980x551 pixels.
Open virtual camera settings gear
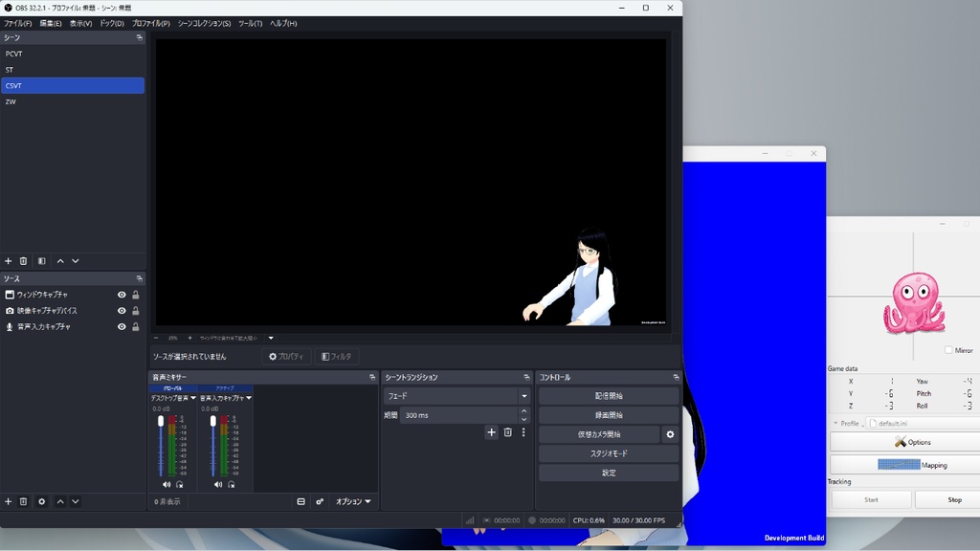coord(670,434)
